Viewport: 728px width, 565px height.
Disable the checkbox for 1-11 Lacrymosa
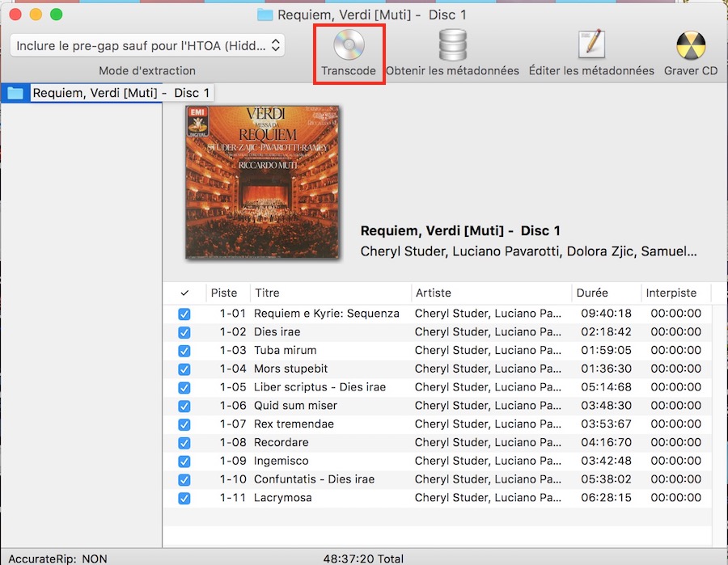point(184,498)
